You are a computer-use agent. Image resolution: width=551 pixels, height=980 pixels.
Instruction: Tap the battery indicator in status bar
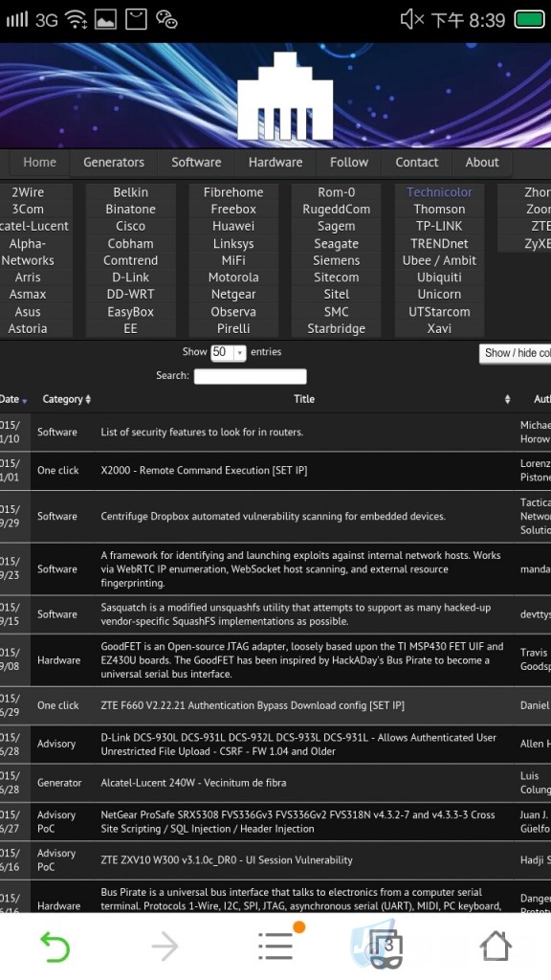[529, 20]
